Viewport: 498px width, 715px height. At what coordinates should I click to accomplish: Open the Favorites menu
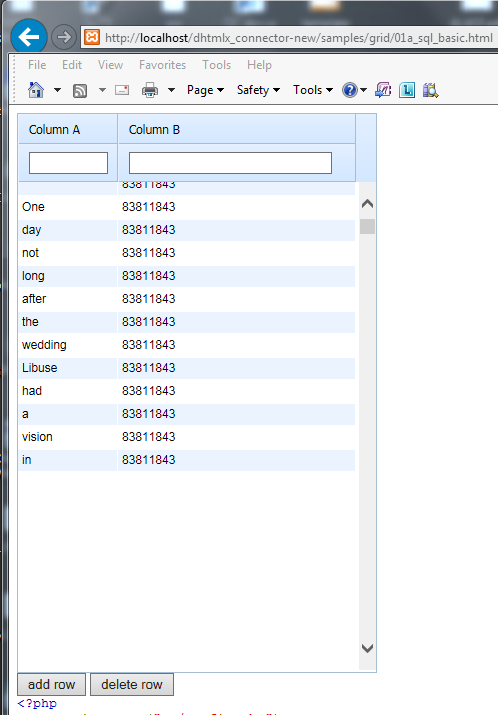pos(162,65)
